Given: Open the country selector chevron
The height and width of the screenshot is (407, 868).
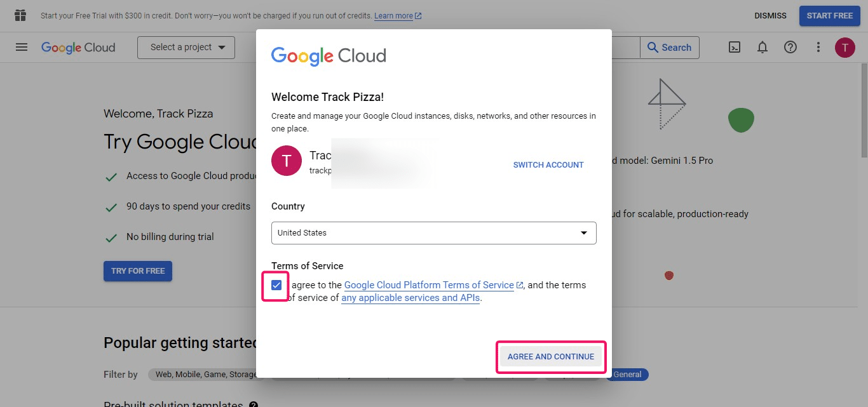Looking at the screenshot, I should pyautogui.click(x=583, y=233).
